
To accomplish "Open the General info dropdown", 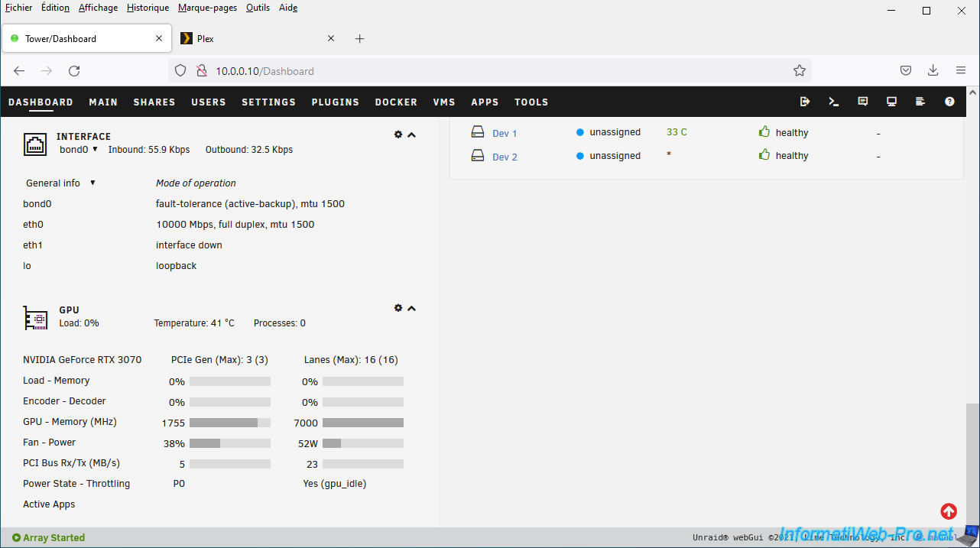I will tap(60, 183).
